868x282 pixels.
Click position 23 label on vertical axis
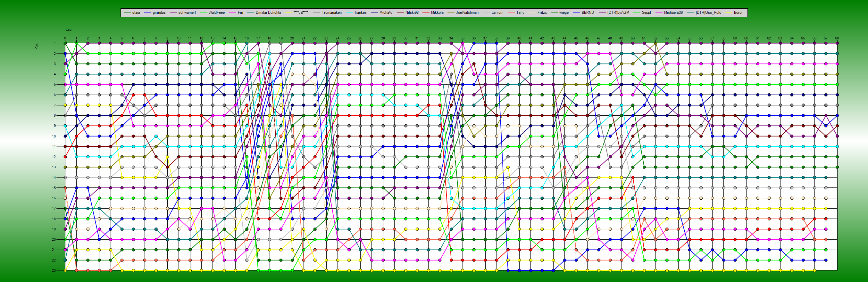pyautogui.click(x=54, y=270)
